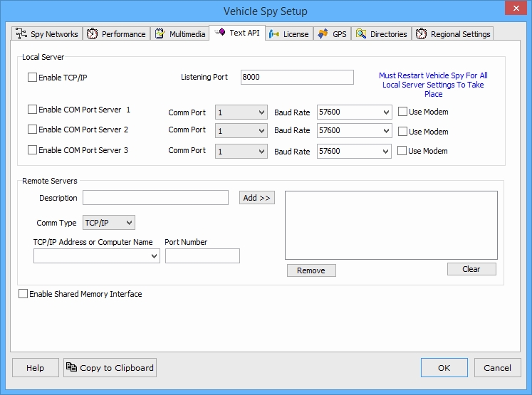Click the OK button

[x=444, y=368]
